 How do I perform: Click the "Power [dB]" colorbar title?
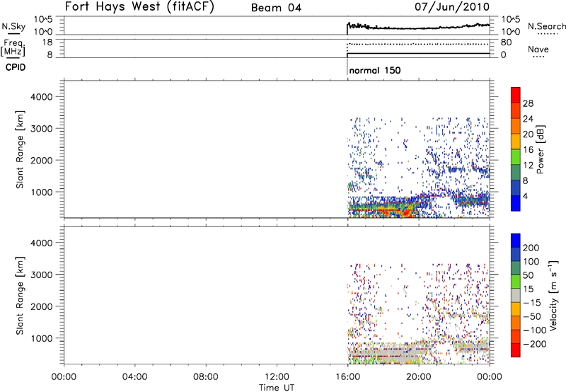(x=541, y=149)
